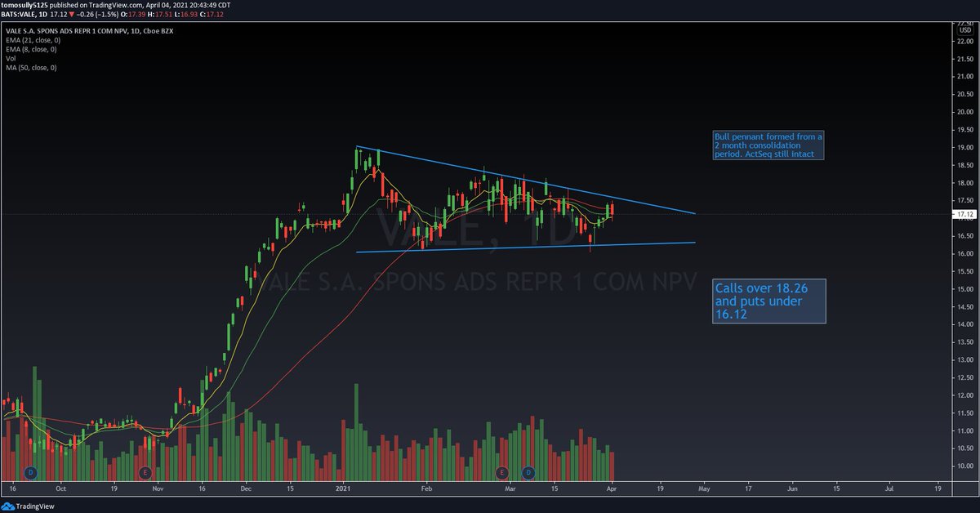This screenshot has width=980, height=513.
Task: Click the Oct label on time axis
Action: click(60, 488)
